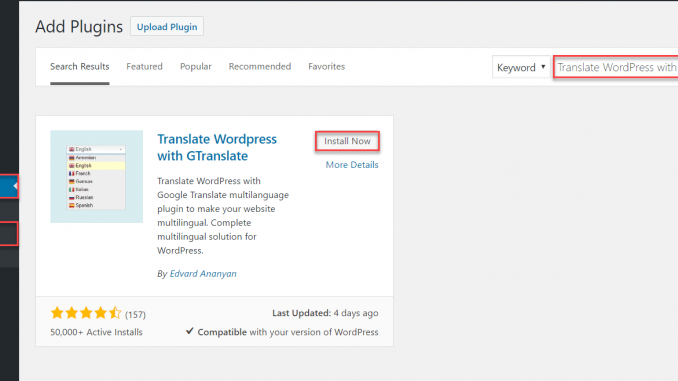Click the Compatible checkmark icon
This screenshot has height=381, width=678.
189,331
